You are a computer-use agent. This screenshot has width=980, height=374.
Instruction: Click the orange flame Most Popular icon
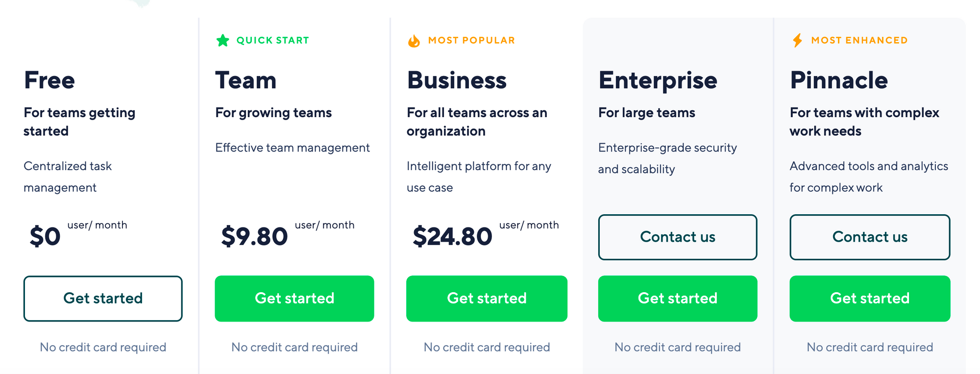coord(414,40)
